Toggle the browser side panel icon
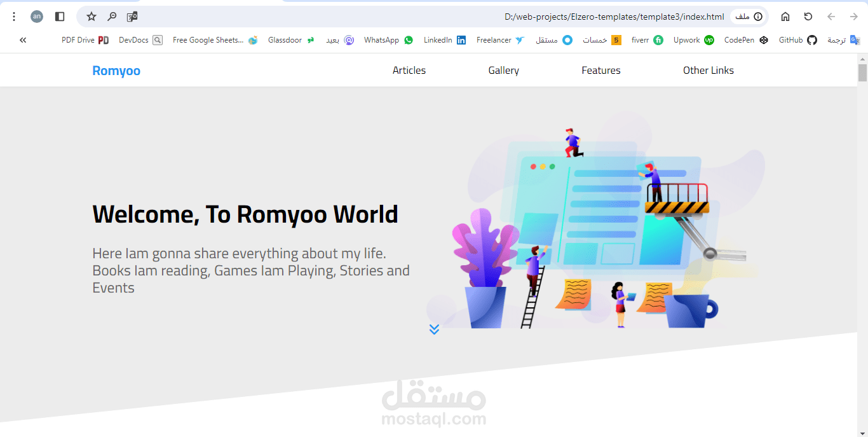 (60, 17)
